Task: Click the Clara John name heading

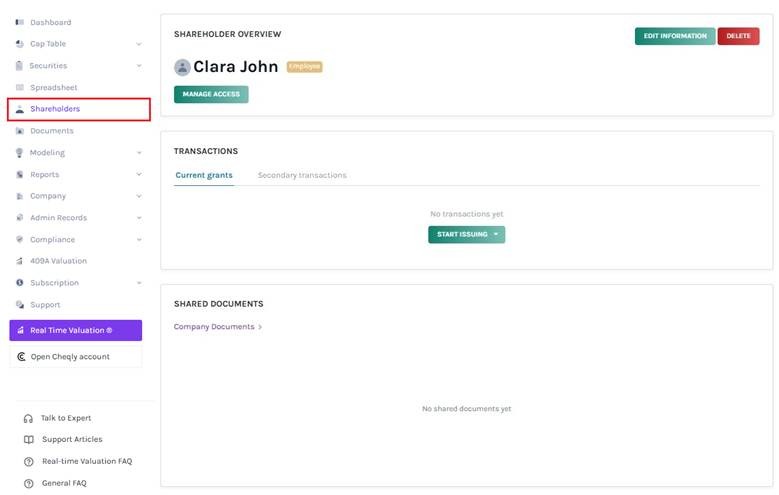Action: click(235, 67)
